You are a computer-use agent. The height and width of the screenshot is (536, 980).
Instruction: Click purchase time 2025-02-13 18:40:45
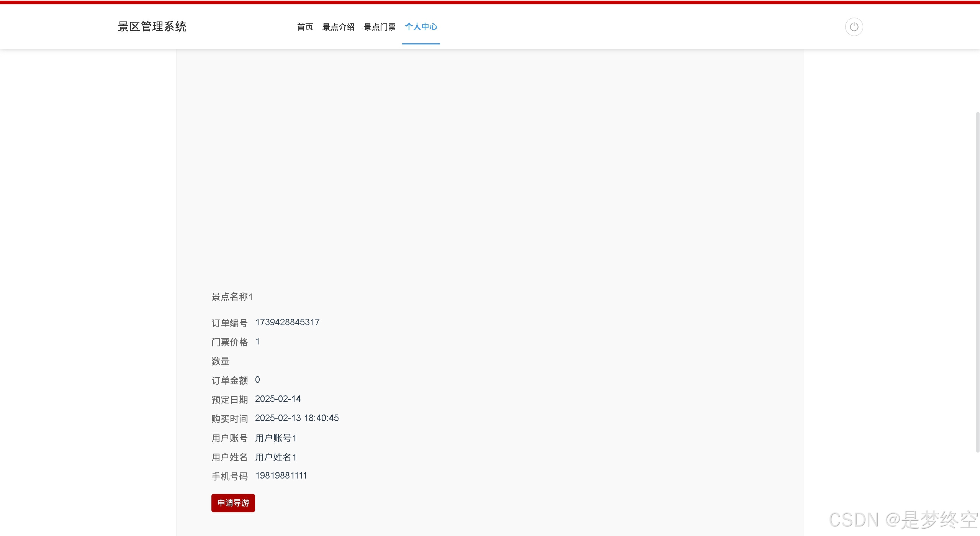pos(297,418)
